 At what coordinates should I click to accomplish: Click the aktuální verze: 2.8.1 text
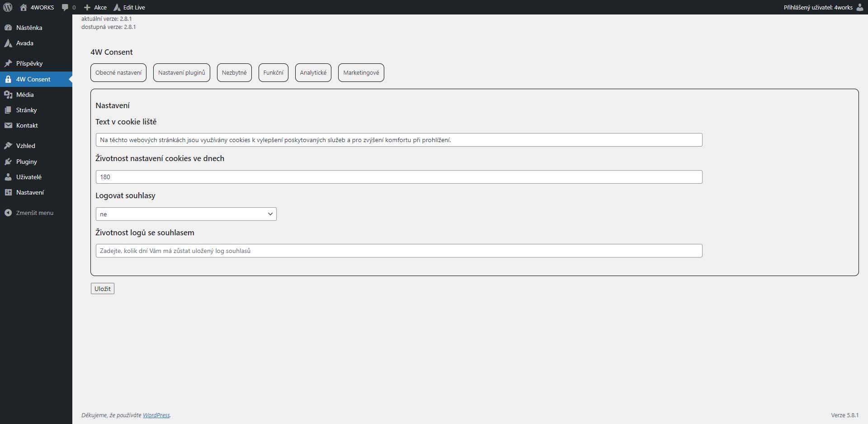(x=107, y=19)
